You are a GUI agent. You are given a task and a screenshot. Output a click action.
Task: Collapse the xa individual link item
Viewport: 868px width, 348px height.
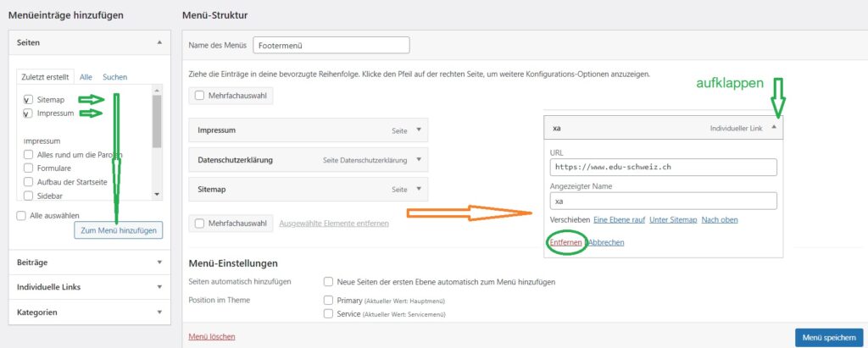tap(773, 128)
